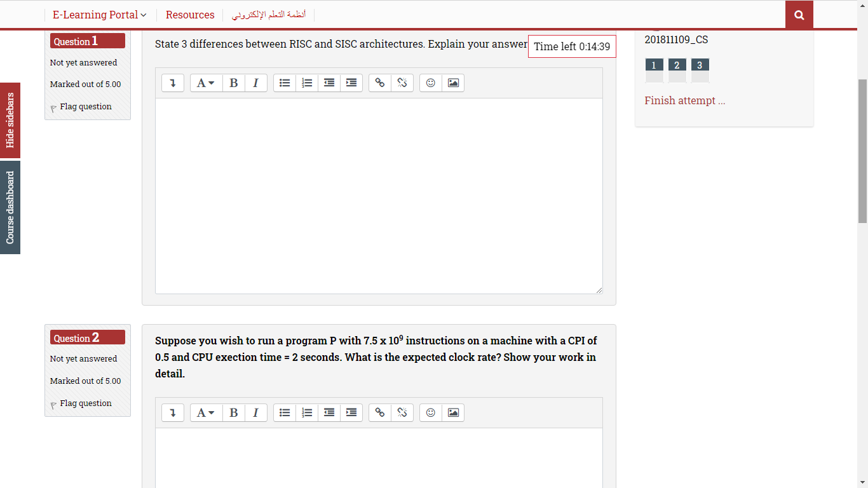Click the 201811109_CS user name text
The image size is (868, 488).
coord(676,39)
